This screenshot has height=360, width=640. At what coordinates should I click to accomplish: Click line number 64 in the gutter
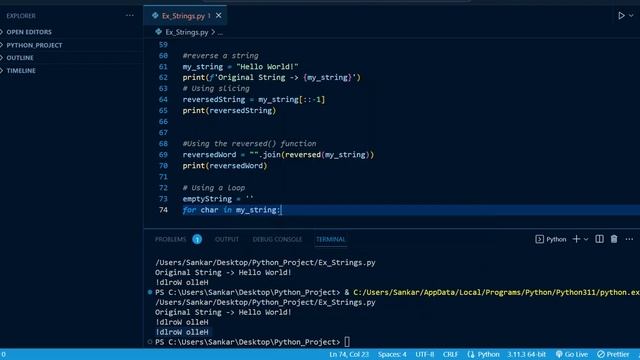[x=163, y=99]
